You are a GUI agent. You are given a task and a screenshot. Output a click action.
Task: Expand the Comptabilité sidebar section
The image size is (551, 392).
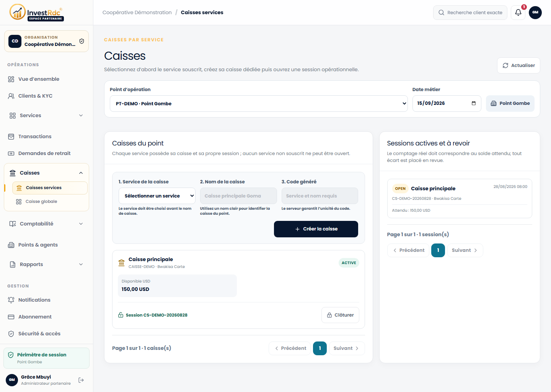click(x=46, y=224)
